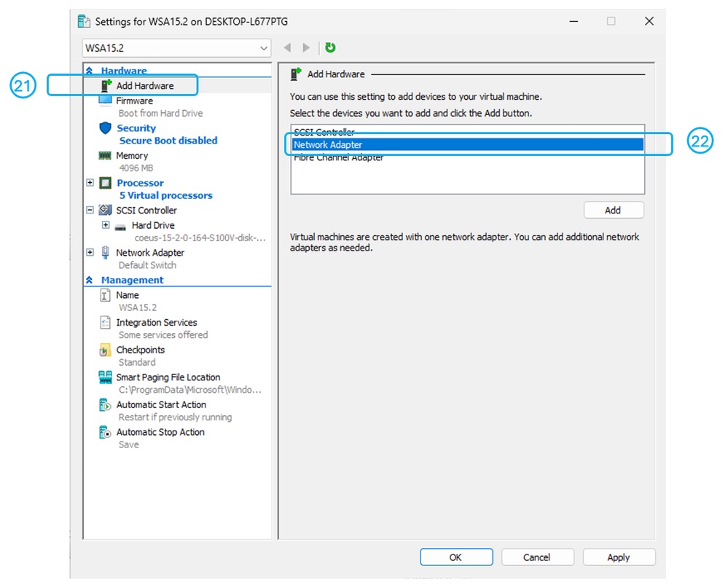Minimize the Settings window
The image size is (728, 588).
click(x=574, y=21)
